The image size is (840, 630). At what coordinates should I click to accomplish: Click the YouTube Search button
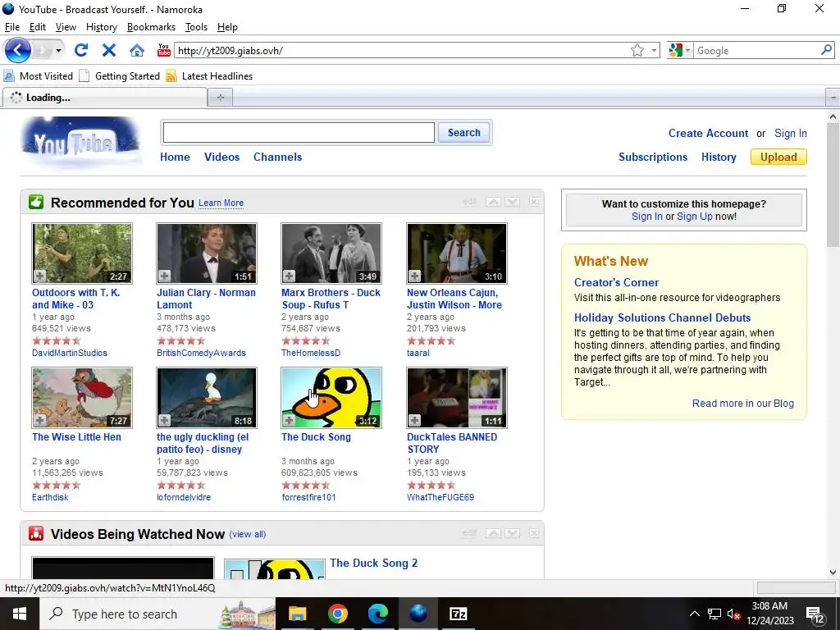point(464,132)
